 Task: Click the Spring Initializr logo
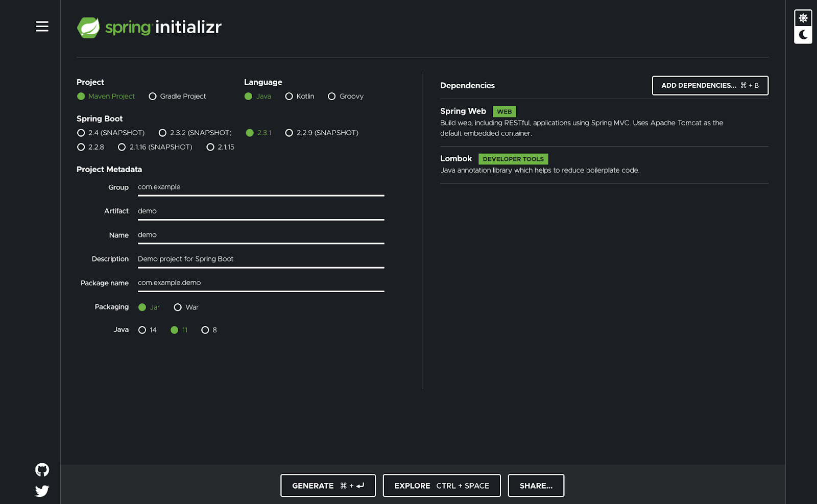tap(149, 28)
